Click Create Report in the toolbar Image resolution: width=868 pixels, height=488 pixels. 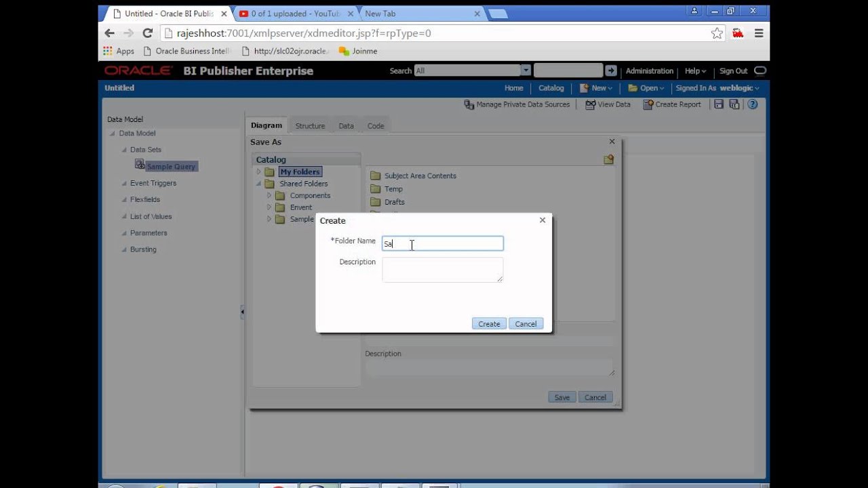point(672,104)
